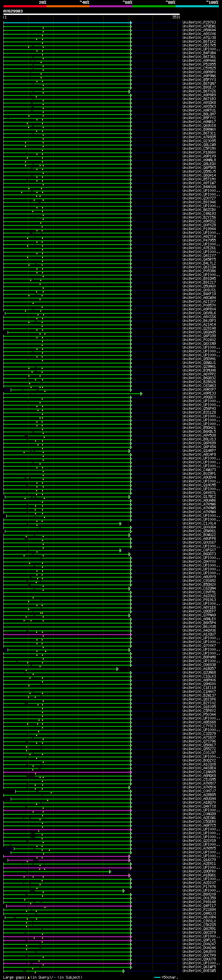Click hit label UniRef100_B8LQM7

click(x=199, y=114)
